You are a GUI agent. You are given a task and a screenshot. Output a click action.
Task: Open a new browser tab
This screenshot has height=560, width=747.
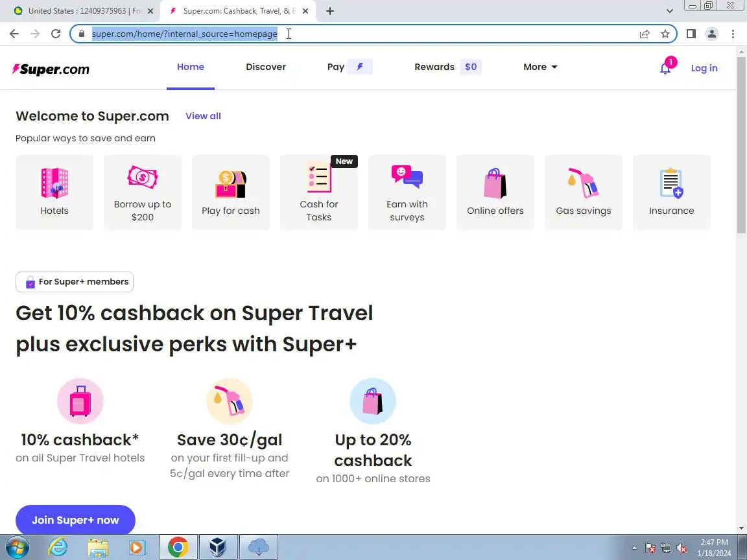point(329,11)
